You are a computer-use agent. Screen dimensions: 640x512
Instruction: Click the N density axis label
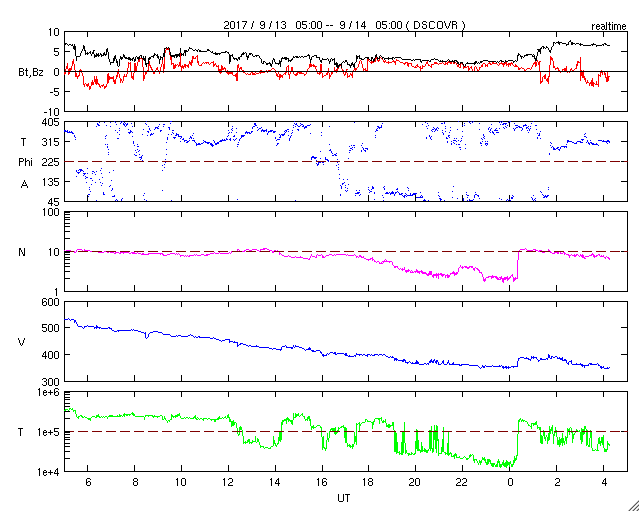tap(22, 252)
